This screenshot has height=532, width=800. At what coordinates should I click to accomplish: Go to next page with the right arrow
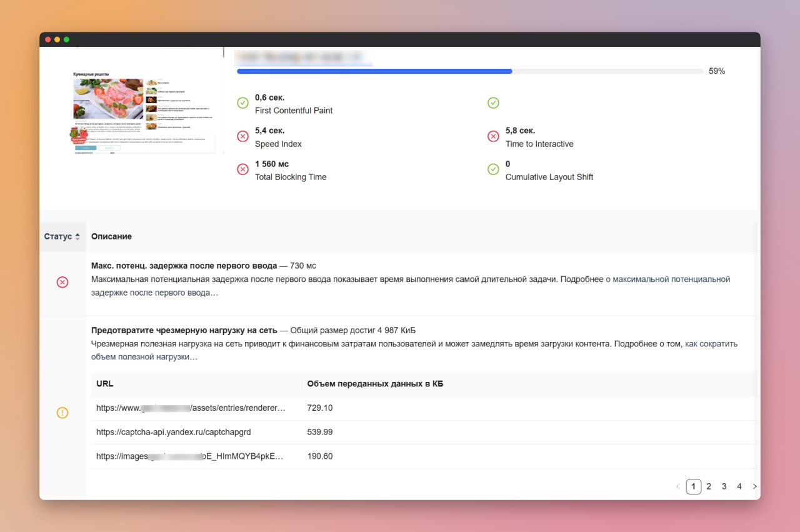(x=755, y=486)
